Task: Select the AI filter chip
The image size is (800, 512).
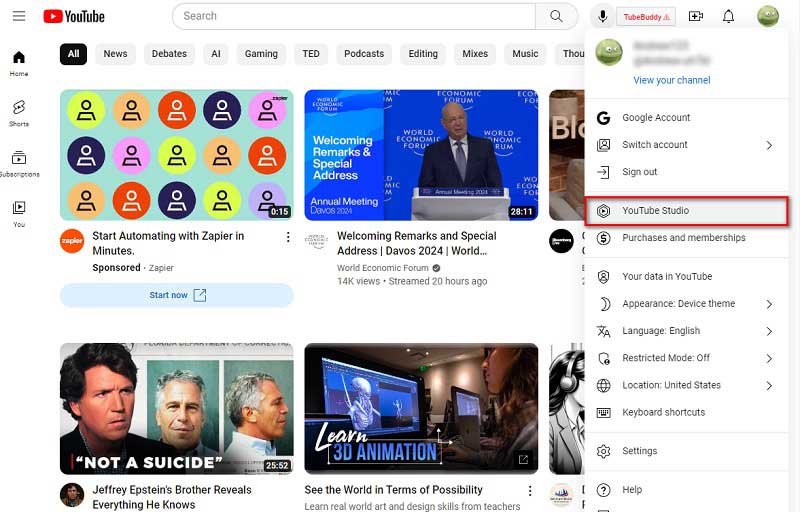Action: (x=216, y=54)
